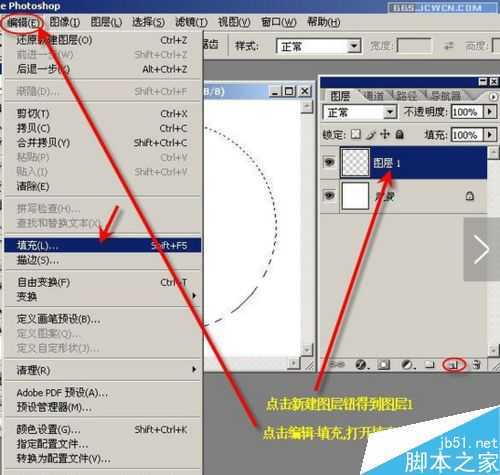This screenshot has height=475, width=500.
Task: Open the 窗口(W) menu
Action: point(279,22)
